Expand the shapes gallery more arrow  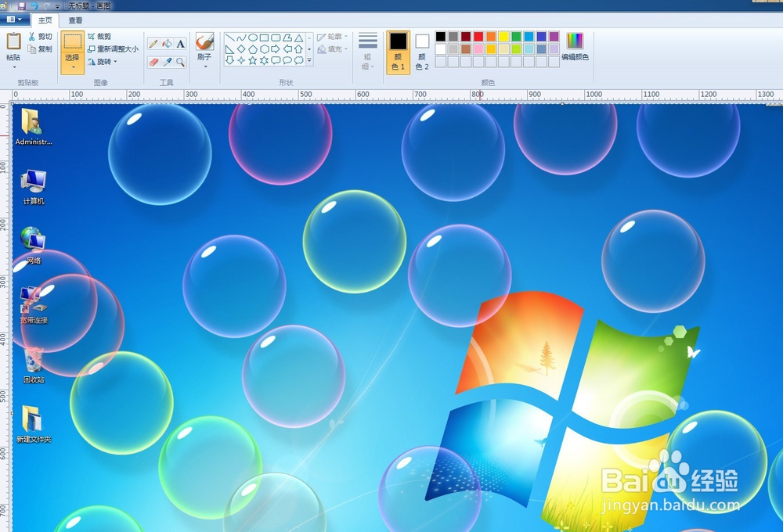(x=309, y=60)
